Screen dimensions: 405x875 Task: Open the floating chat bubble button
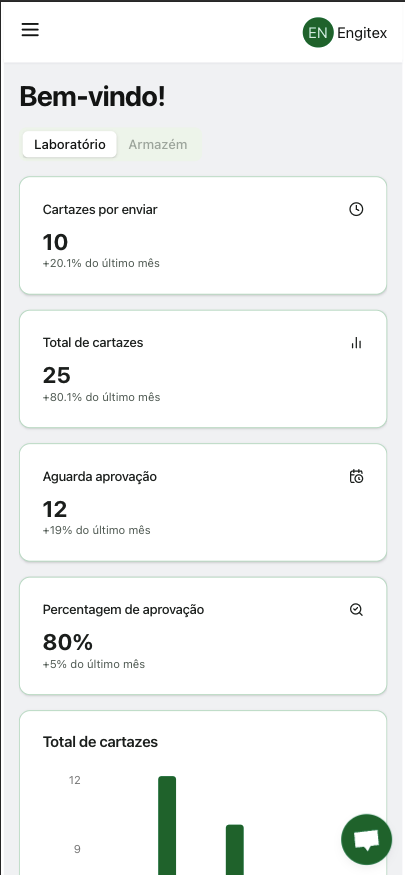pyautogui.click(x=367, y=839)
